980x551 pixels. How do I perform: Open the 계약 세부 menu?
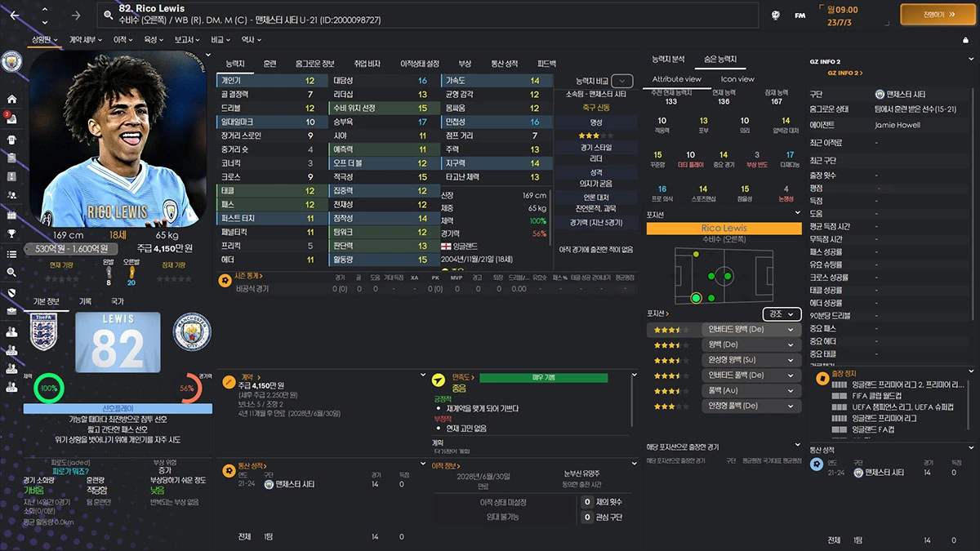pos(86,39)
